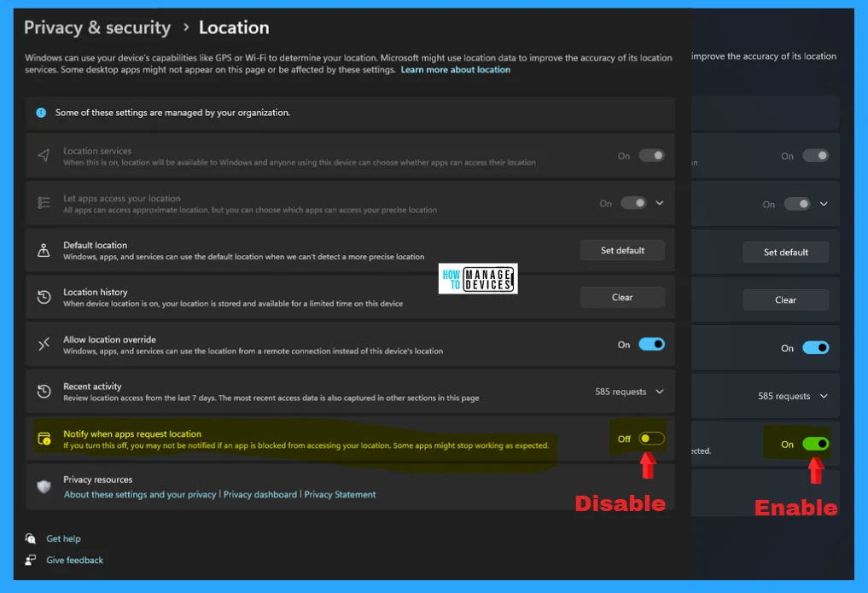This screenshot has height=593, width=868.
Task: Click the Recent activity row title
Action: coord(92,387)
